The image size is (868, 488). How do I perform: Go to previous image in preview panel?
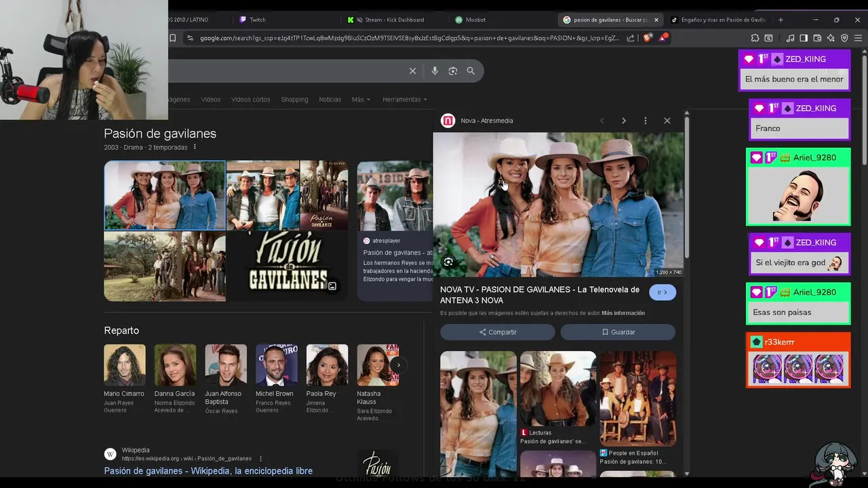(x=602, y=121)
